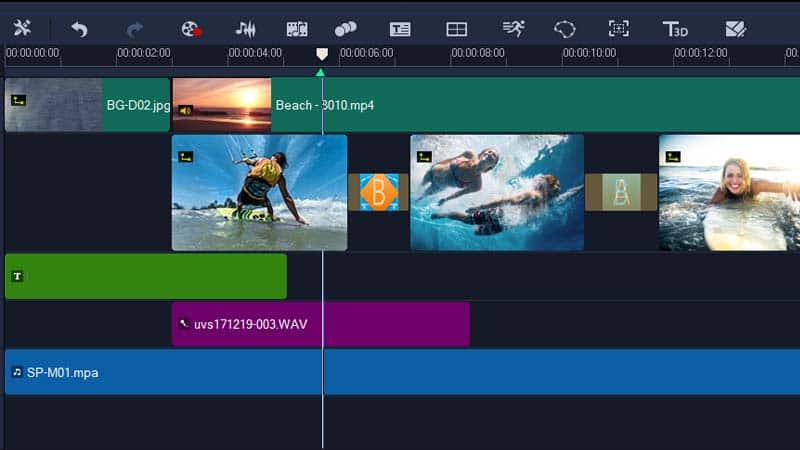
Task: Select the BG-D02.jpg clip
Action: pyautogui.click(x=87, y=105)
